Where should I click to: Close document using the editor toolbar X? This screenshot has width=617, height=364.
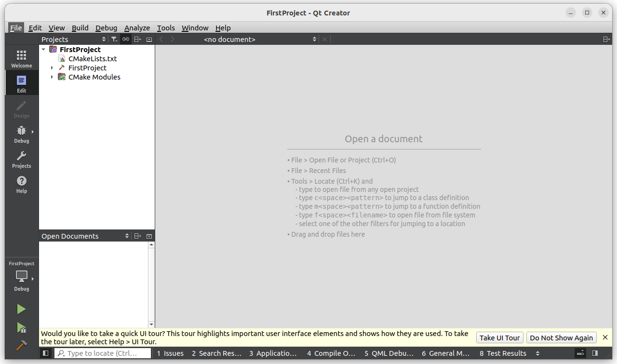click(x=325, y=39)
